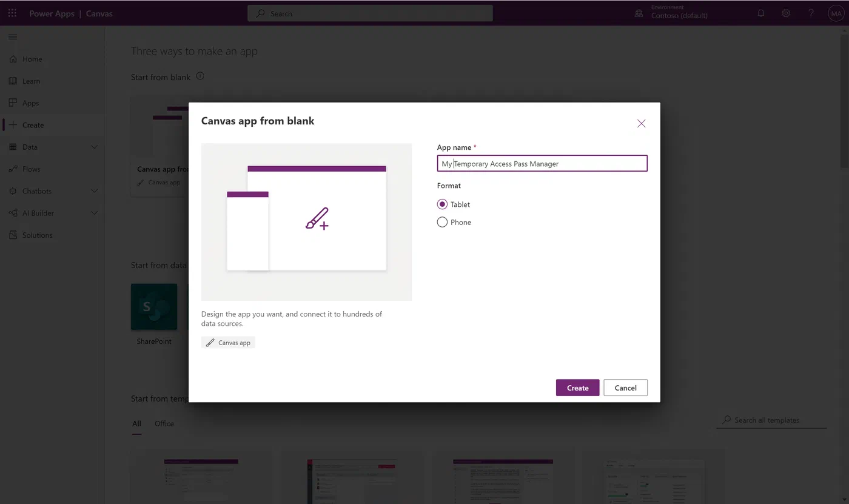Open Solutions in the sidebar
Screen dimensions: 849x504
click(x=52, y=235)
